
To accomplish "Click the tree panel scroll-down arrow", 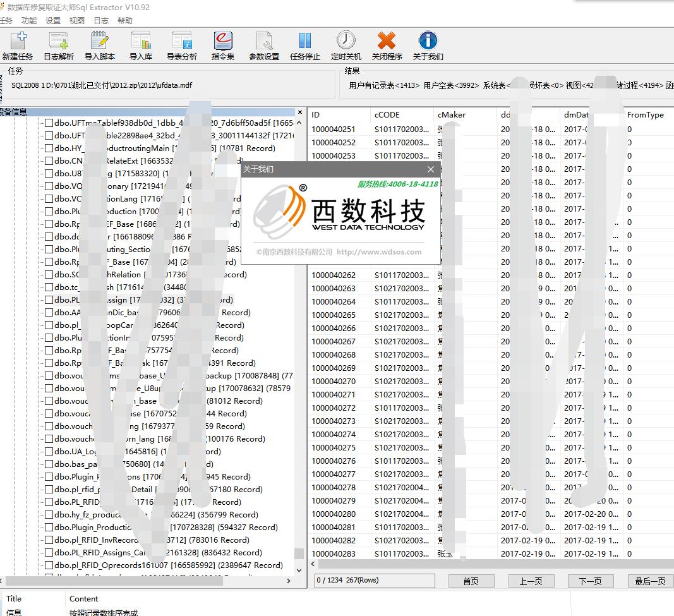I will tap(299, 571).
